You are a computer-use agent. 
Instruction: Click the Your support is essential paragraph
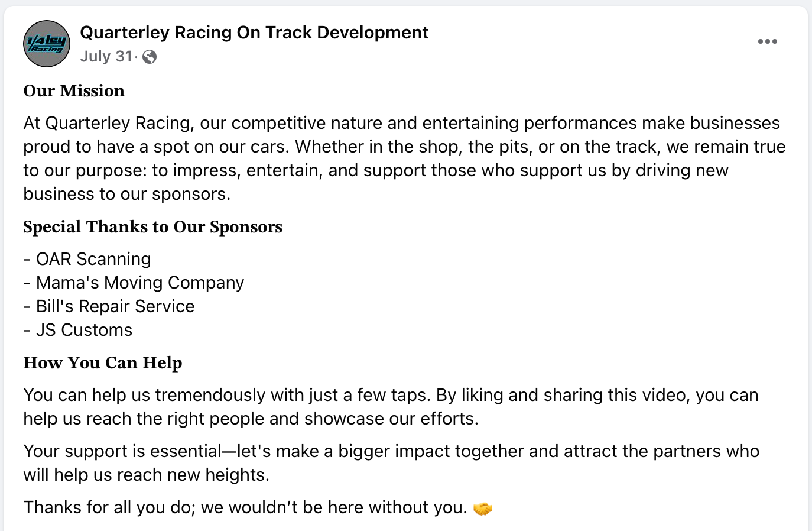point(391,463)
